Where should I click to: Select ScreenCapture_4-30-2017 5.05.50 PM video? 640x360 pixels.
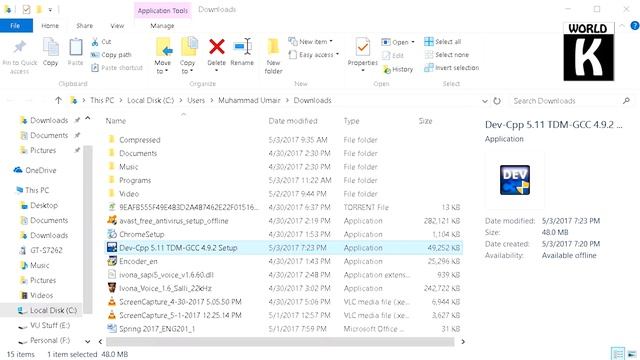pyautogui.click(x=180, y=302)
